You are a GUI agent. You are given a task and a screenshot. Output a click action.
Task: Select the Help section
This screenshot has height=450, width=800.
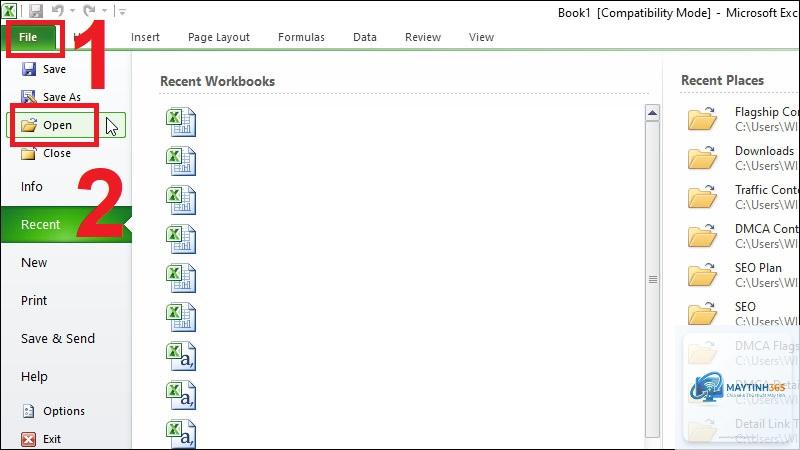pos(34,377)
